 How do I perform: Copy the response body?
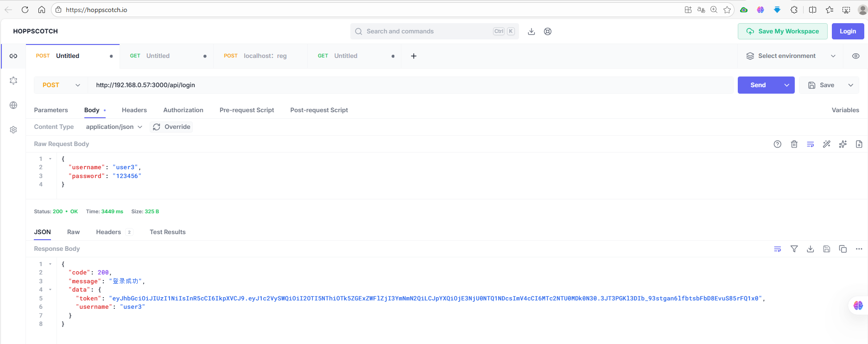[843, 249]
